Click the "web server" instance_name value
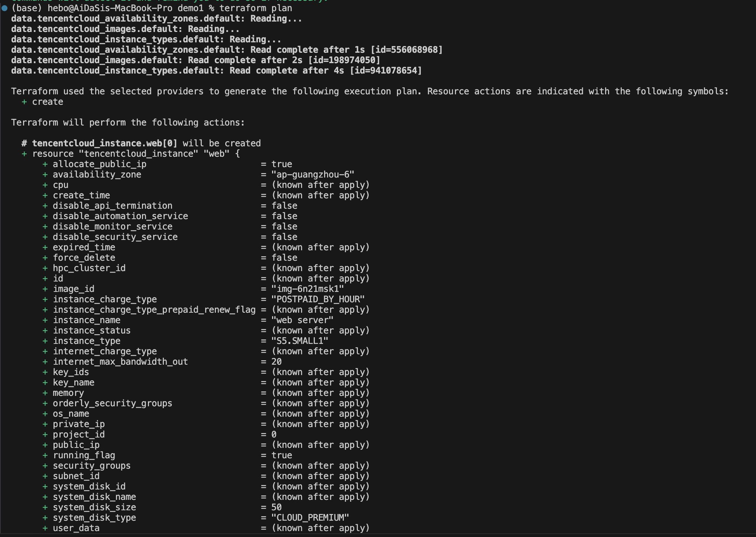 tap(303, 320)
